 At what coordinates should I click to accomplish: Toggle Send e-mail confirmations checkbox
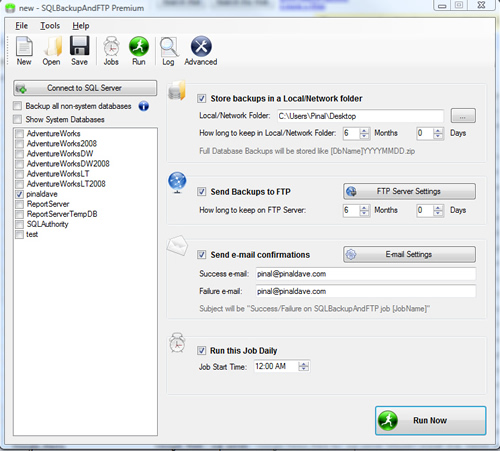click(x=201, y=255)
